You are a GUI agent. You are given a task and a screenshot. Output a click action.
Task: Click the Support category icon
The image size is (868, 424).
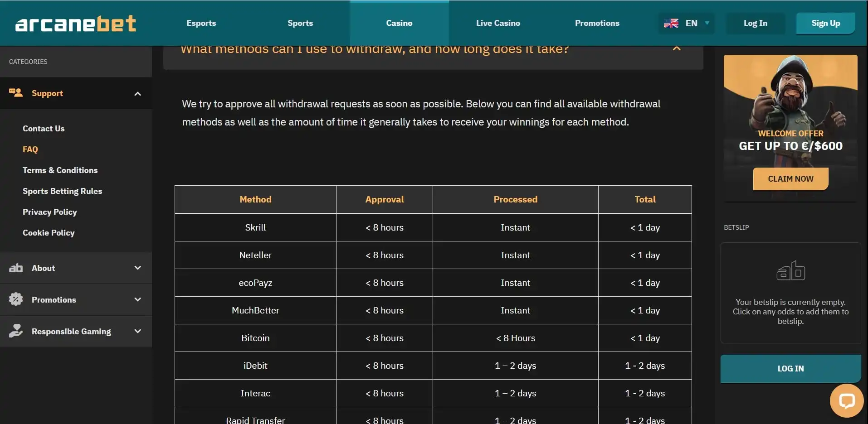pyautogui.click(x=16, y=93)
